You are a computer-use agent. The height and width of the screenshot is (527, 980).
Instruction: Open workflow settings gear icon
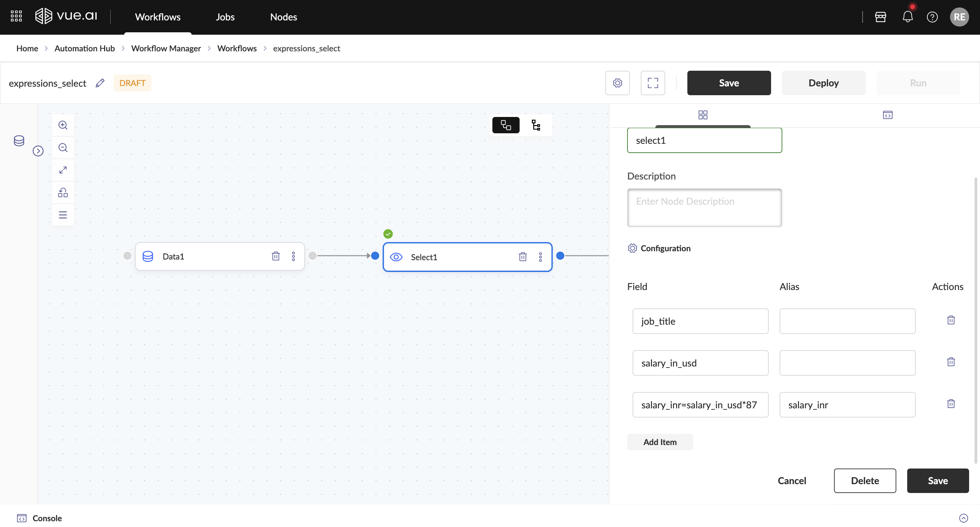pyautogui.click(x=617, y=83)
